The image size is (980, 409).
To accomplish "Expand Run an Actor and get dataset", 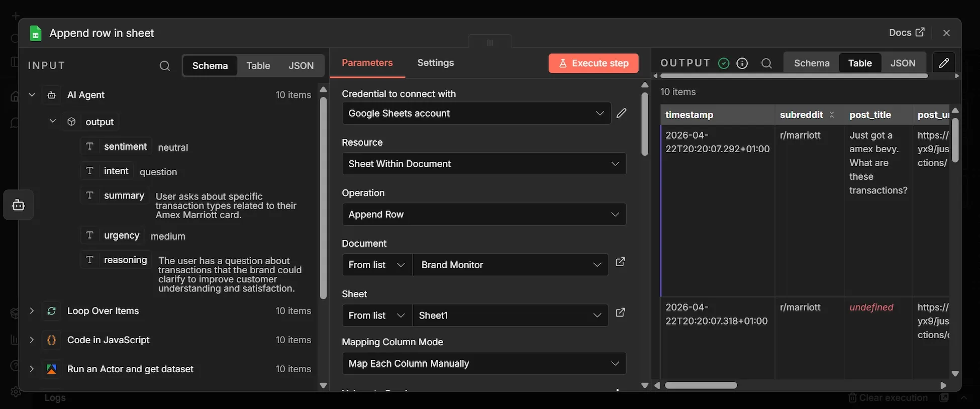I will [x=32, y=369].
